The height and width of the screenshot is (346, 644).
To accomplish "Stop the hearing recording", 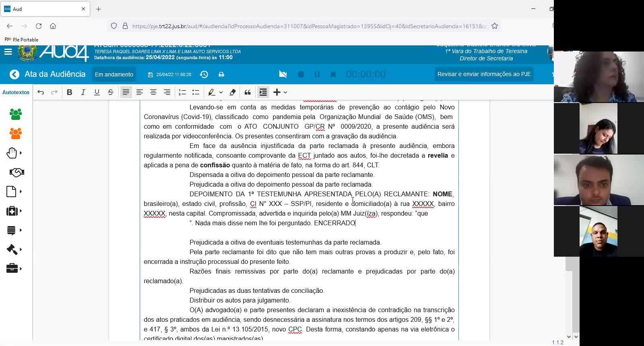I will (x=333, y=74).
